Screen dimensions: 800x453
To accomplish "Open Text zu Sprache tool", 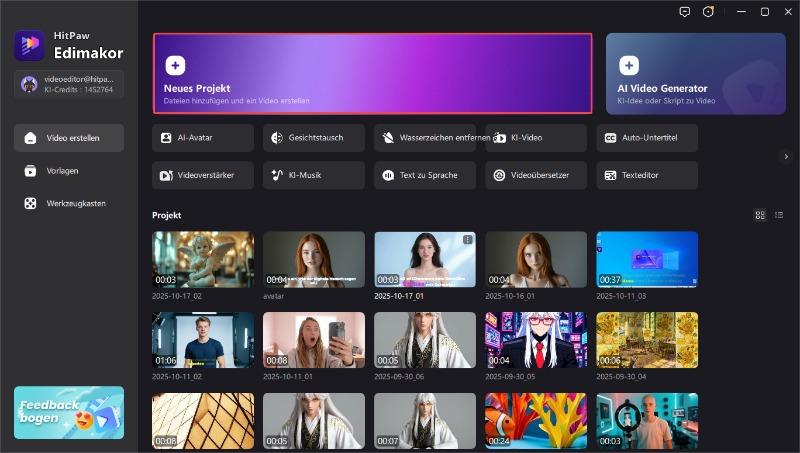I will 424,175.
